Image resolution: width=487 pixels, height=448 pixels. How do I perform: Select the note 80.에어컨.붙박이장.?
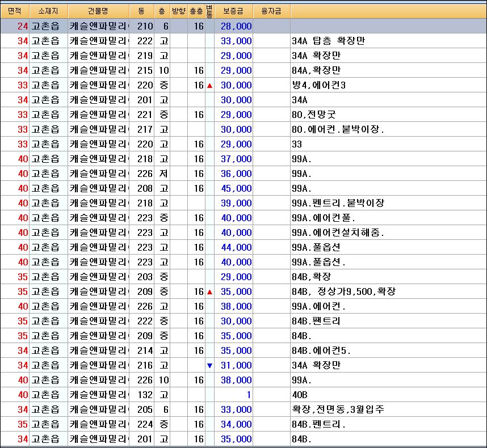point(338,129)
